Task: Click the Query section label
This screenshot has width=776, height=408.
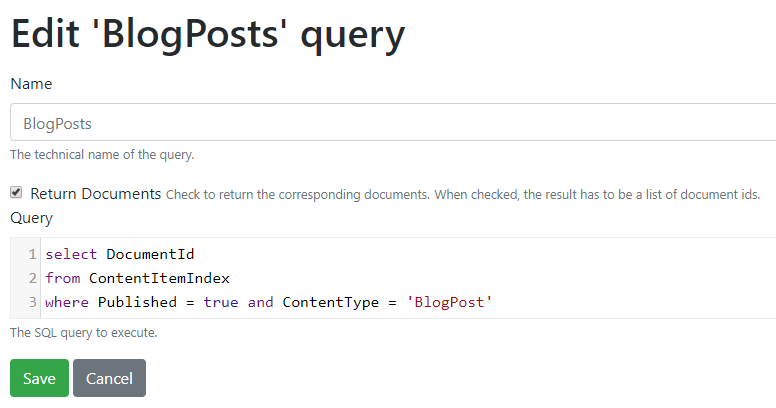Action: click(32, 218)
